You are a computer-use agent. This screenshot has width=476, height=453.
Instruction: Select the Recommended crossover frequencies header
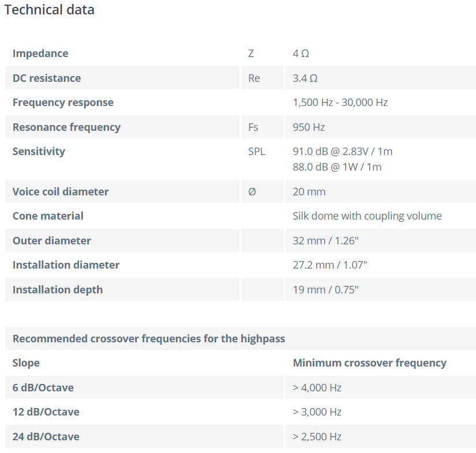(x=149, y=339)
